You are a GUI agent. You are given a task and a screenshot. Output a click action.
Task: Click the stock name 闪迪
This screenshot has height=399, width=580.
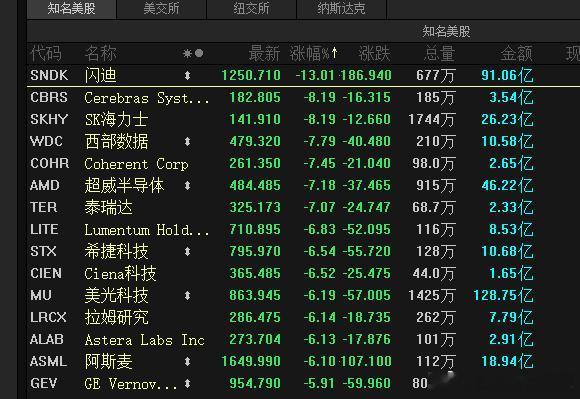[x=101, y=75]
